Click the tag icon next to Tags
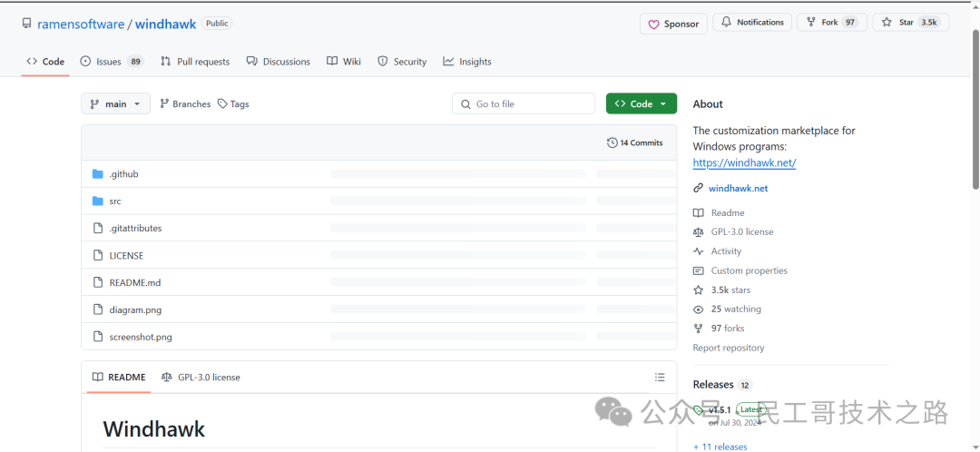Screen dimensions: 980x452 pos(222,103)
